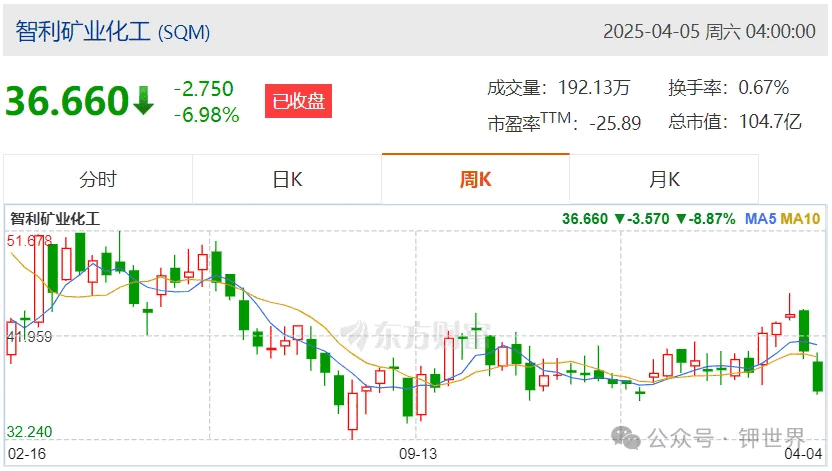
Task: Click the 09-13 date marker on axis
Action: point(418,454)
